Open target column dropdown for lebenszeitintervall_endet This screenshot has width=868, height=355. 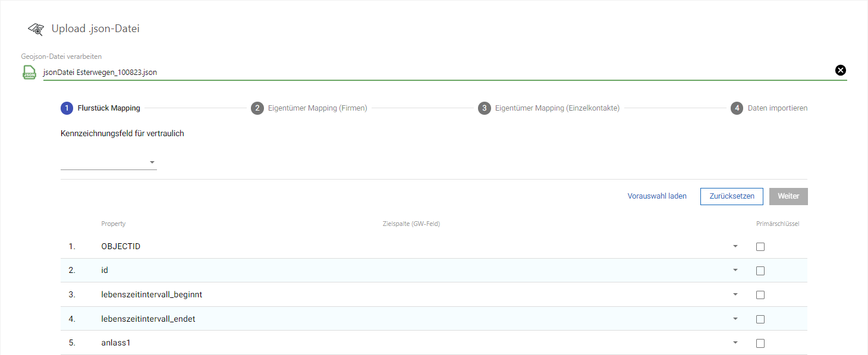735,319
